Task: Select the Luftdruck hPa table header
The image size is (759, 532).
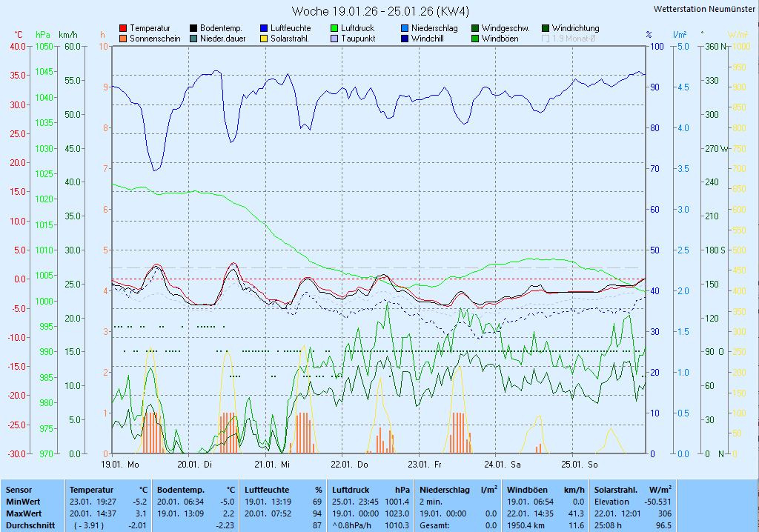Action: [x=371, y=490]
